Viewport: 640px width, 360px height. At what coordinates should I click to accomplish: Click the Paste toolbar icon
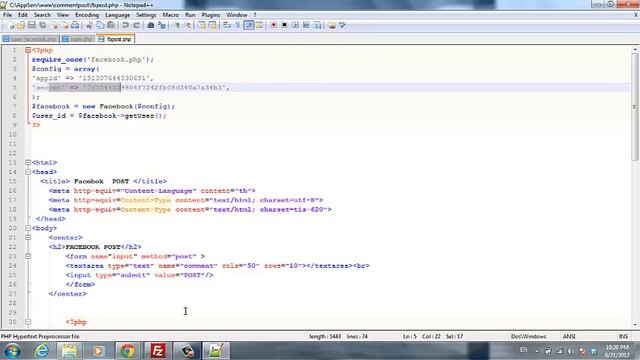pyautogui.click(x=111, y=25)
